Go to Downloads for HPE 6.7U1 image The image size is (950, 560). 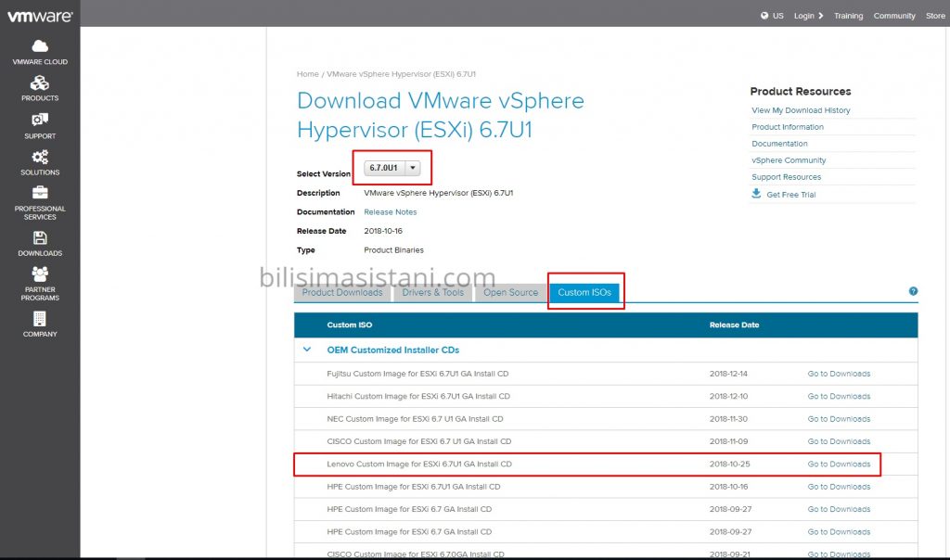pos(839,487)
